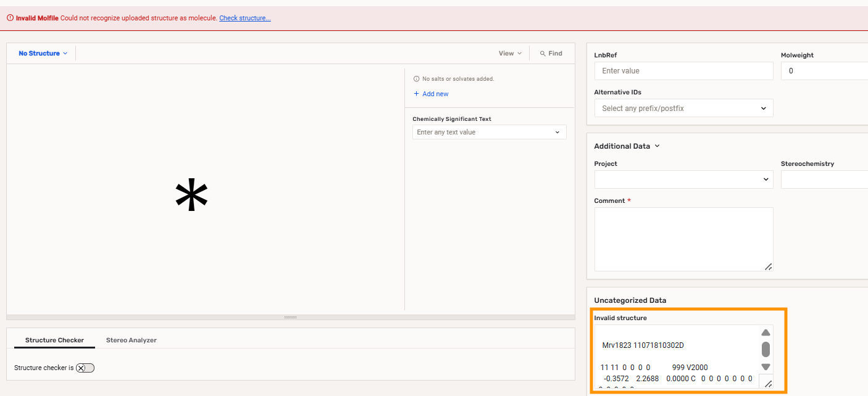This screenshot has height=396, width=868.
Task: Open the No Structure dropdown
Action: coord(41,53)
